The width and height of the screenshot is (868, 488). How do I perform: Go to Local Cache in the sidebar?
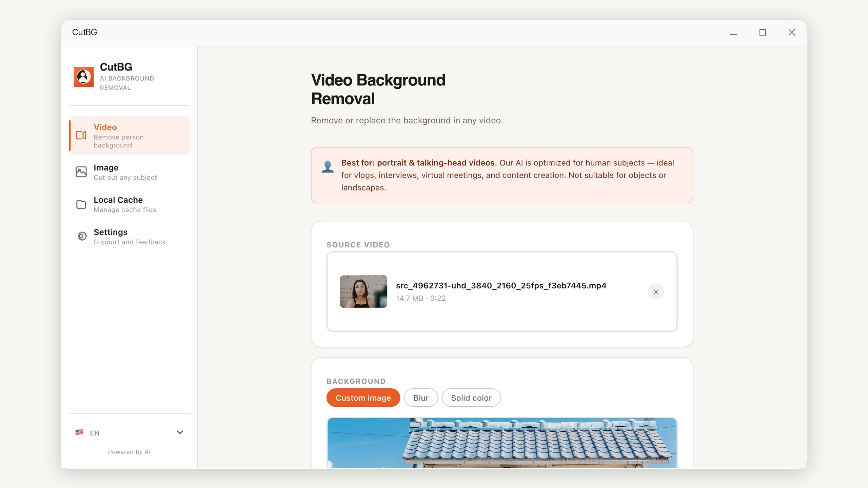coord(129,204)
